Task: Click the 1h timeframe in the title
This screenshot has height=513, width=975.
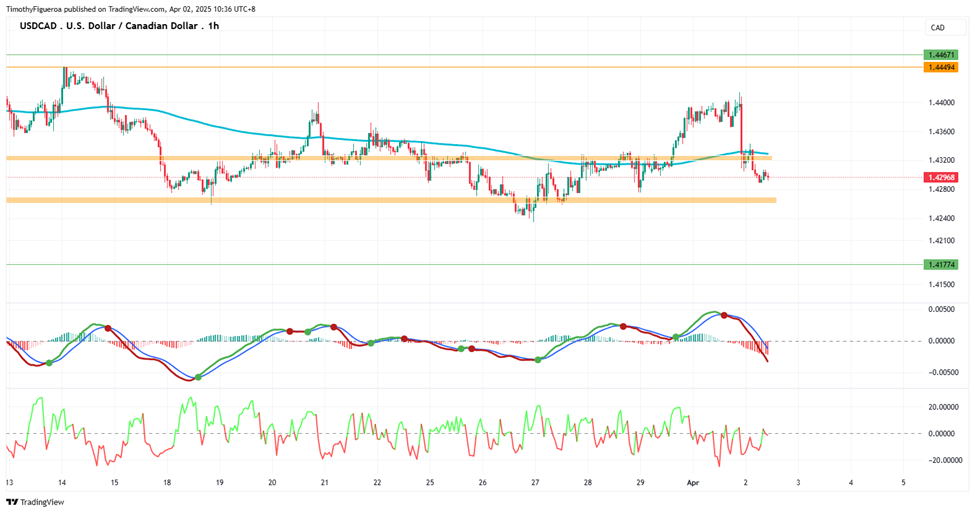Action: click(x=213, y=26)
